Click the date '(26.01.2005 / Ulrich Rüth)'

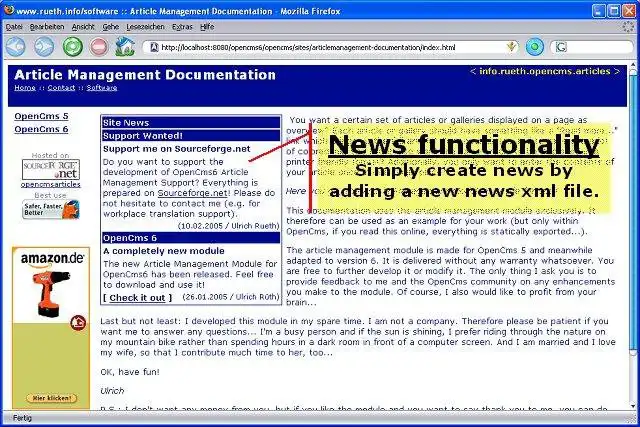pyautogui.click(x=231, y=297)
